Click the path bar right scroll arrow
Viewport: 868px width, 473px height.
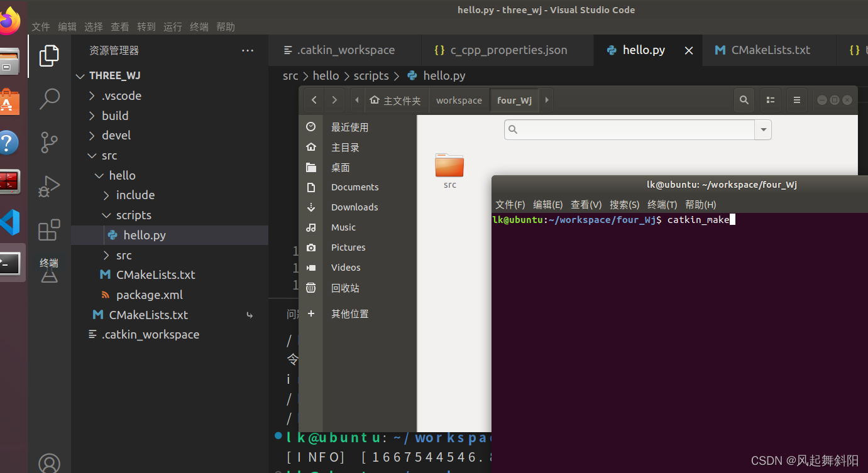(547, 100)
